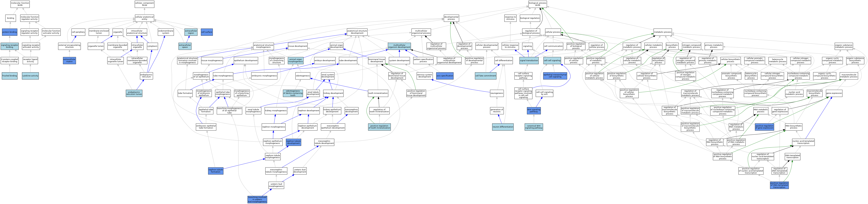The image size is (868, 204).
Task: Select the 'cell fate commitment' node
Action: 486,76
